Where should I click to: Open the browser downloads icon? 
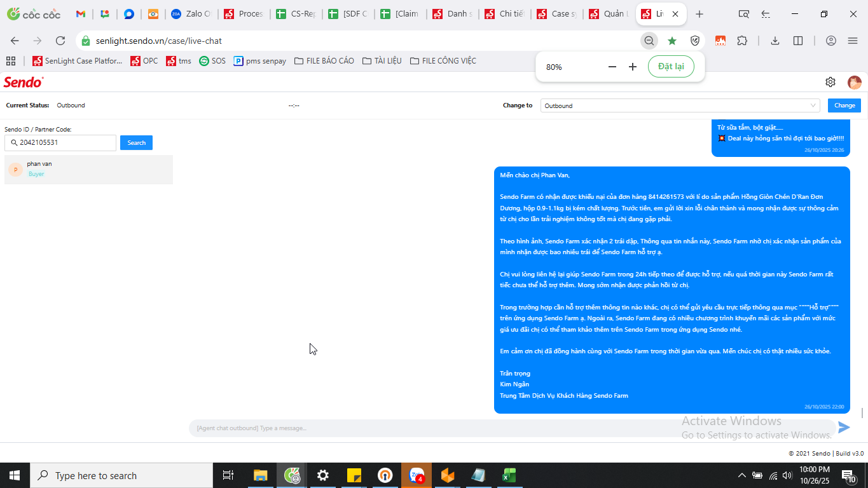click(775, 41)
